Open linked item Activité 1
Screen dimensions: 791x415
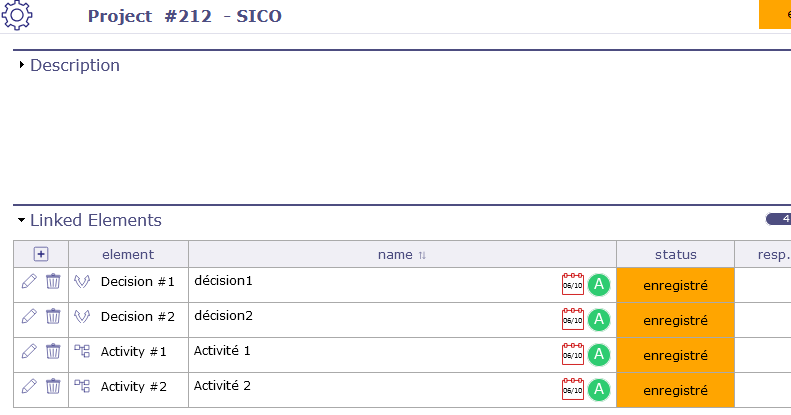click(x=222, y=351)
